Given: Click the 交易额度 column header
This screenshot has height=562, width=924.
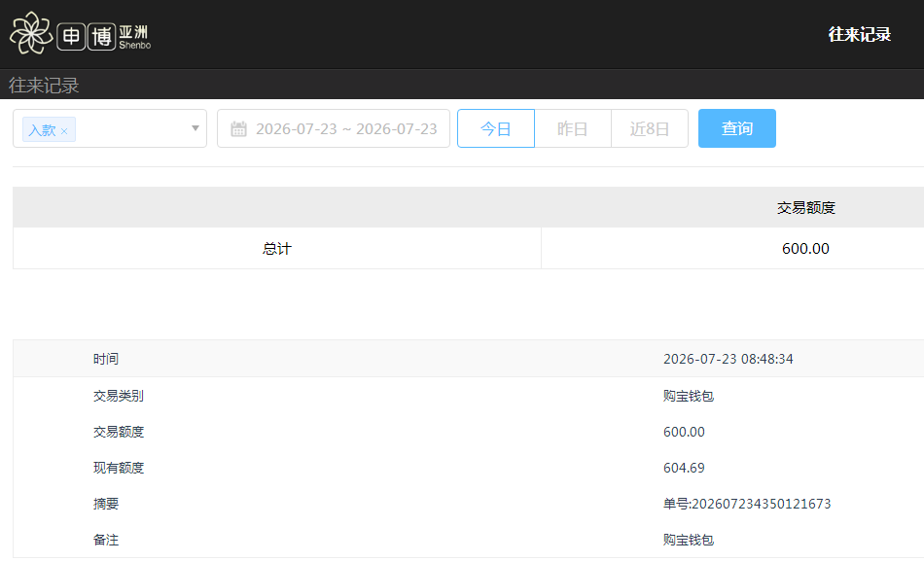Looking at the screenshot, I should (805, 208).
